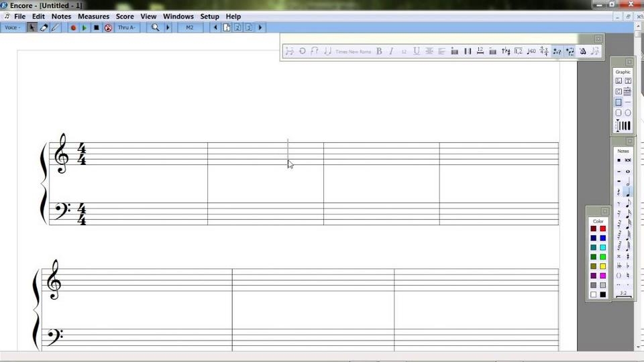
Task: Open the Notes menu
Action: pyautogui.click(x=61, y=16)
